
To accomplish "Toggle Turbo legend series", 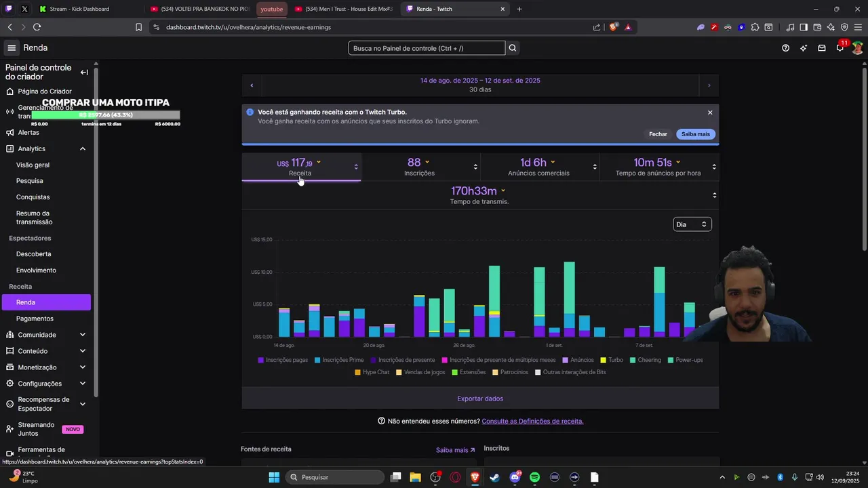I will coord(612,360).
